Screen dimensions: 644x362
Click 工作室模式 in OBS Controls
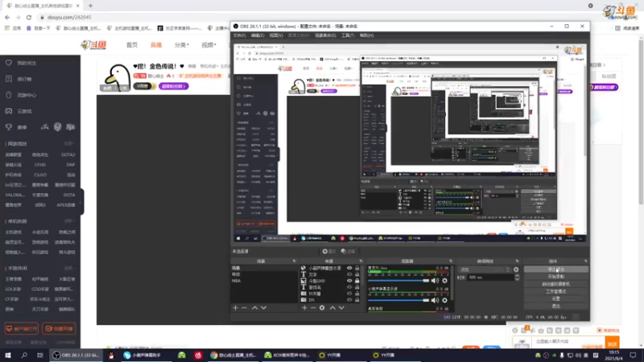[x=556, y=291]
